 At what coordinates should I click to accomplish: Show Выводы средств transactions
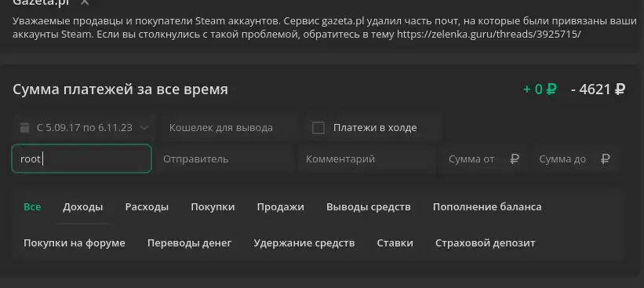point(369,206)
